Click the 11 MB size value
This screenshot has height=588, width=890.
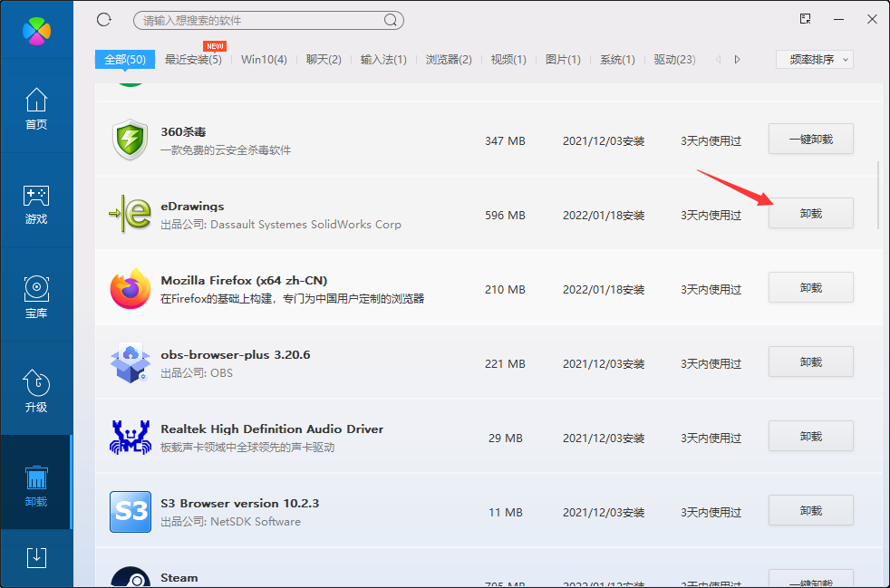point(505,513)
